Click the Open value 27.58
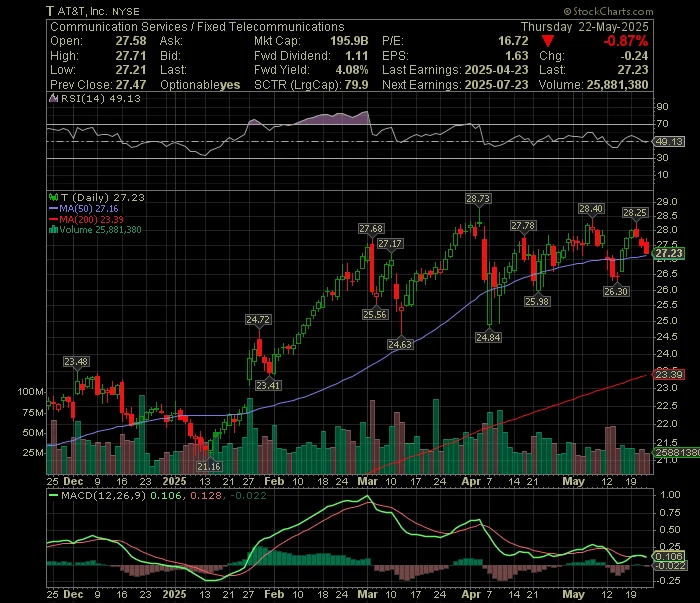The image size is (700, 603). 131,41
